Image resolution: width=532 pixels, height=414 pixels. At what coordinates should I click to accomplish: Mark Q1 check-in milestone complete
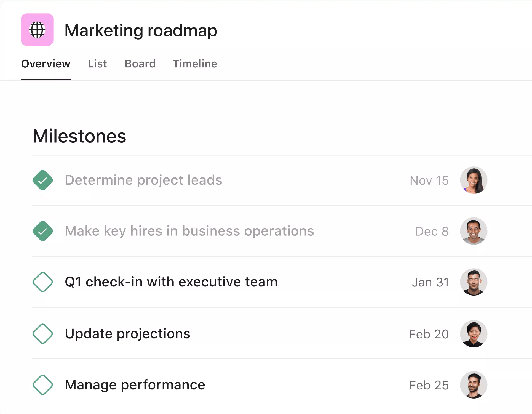pyautogui.click(x=43, y=282)
